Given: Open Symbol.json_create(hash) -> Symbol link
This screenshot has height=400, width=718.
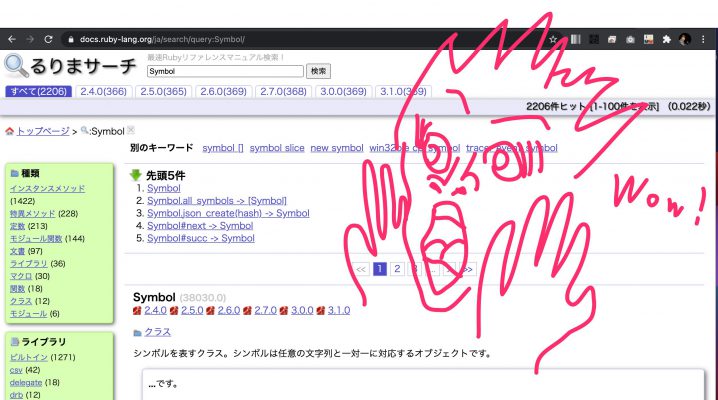Looking at the screenshot, I should pyautogui.click(x=228, y=213).
